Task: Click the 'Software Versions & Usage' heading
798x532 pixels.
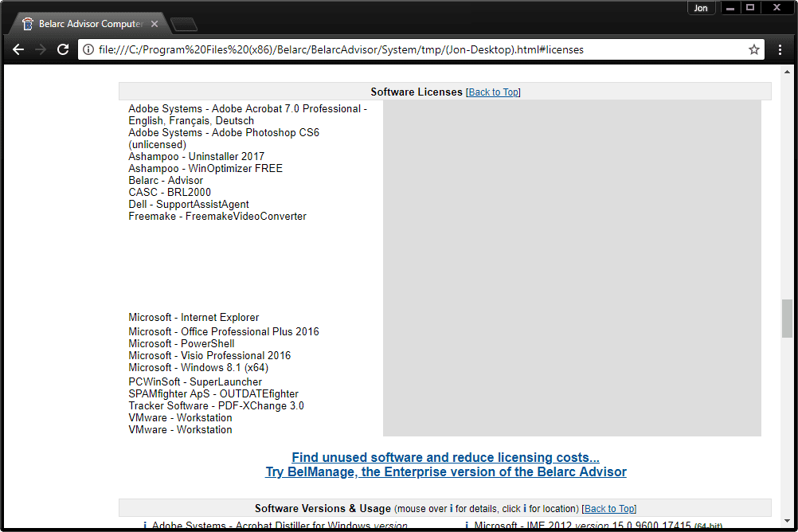Action: pos(323,509)
